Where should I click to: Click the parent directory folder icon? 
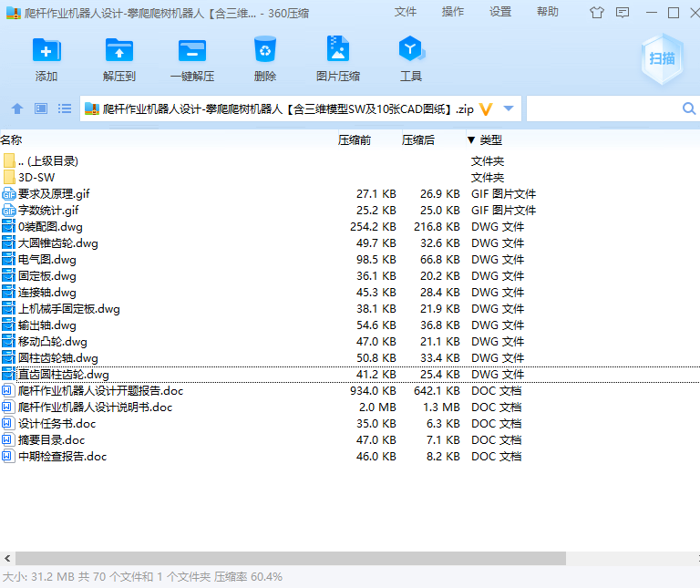(x=9, y=160)
